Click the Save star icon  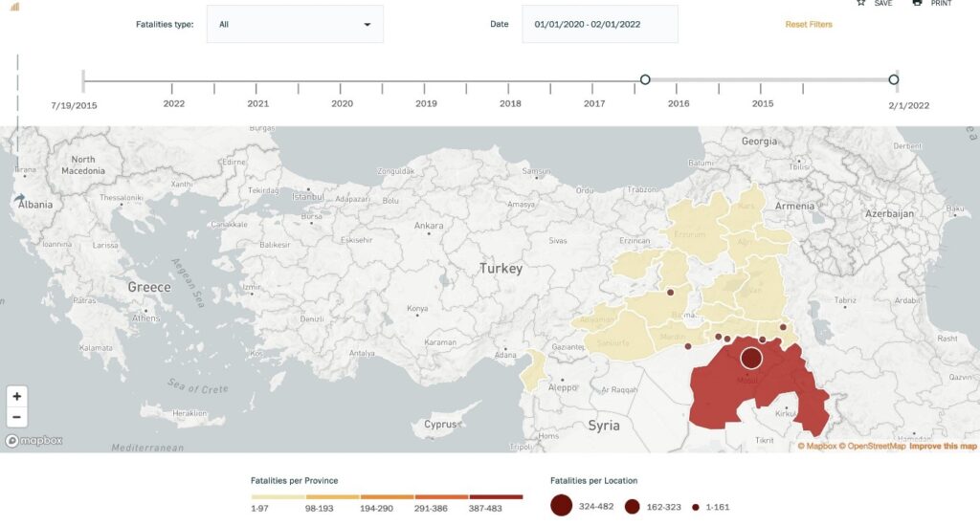point(860,3)
